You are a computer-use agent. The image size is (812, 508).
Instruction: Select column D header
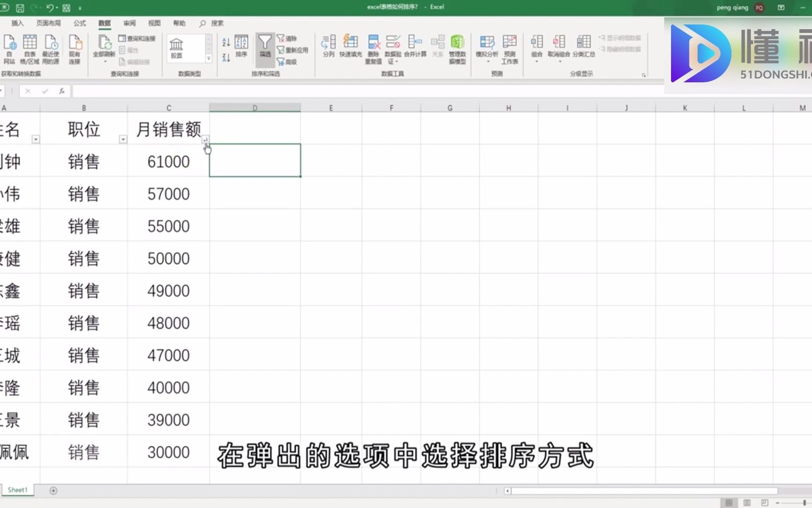[x=255, y=108]
